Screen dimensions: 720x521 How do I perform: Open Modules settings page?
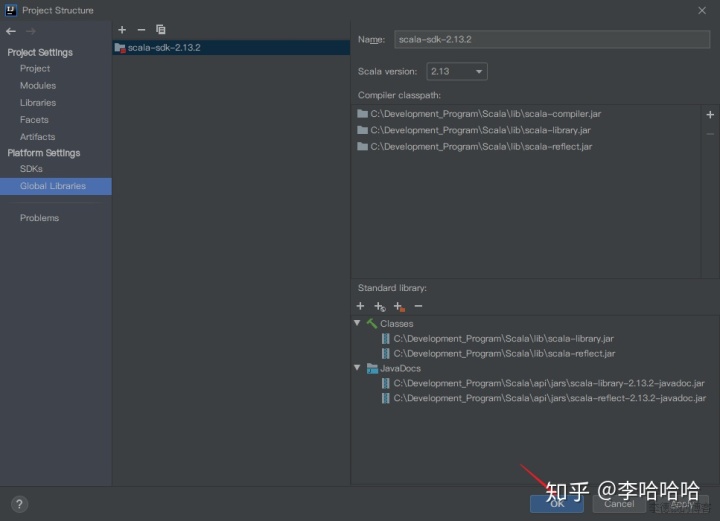(38, 86)
